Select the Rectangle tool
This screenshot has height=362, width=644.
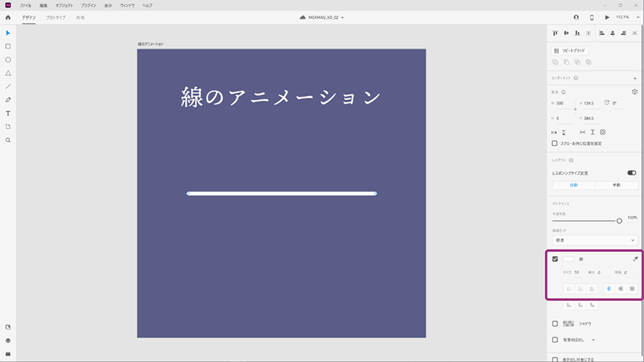[8, 47]
